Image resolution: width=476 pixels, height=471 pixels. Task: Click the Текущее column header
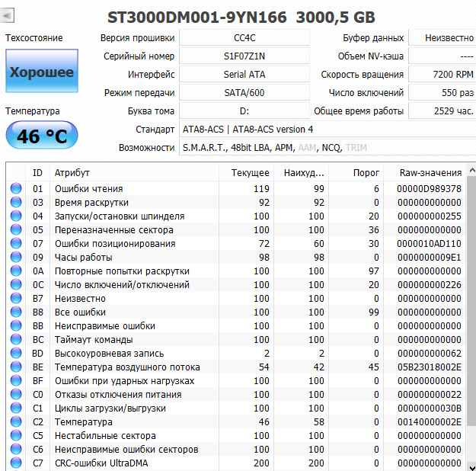coord(246,172)
